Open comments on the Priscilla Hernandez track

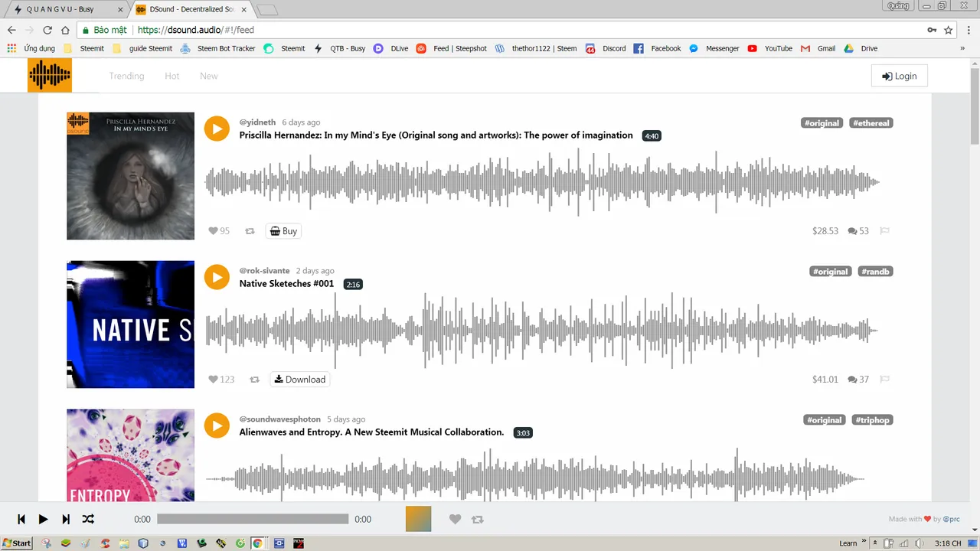[858, 231]
